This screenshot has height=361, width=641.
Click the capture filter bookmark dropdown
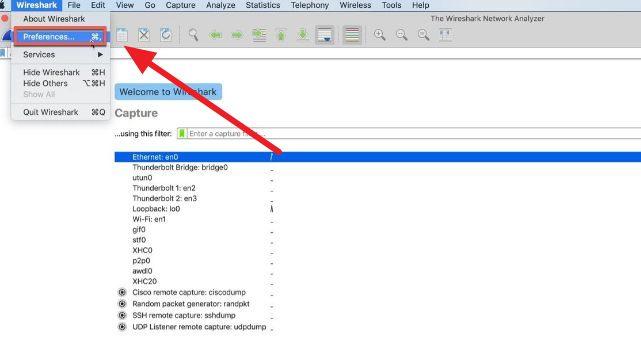(x=182, y=133)
